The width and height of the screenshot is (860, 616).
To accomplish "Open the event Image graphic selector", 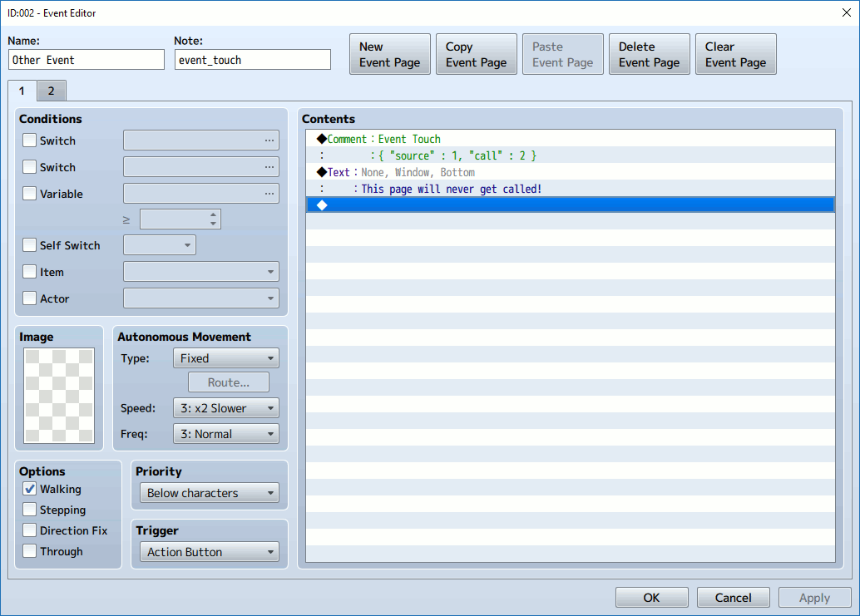I will 59,395.
